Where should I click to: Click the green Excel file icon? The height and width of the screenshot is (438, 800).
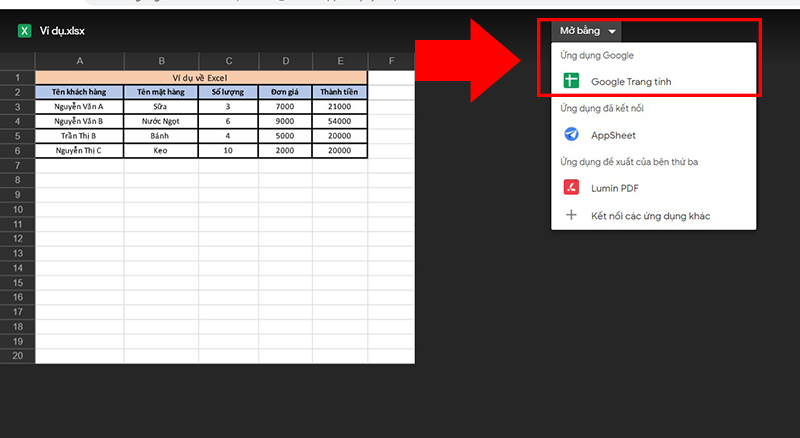[x=24, y=31]
